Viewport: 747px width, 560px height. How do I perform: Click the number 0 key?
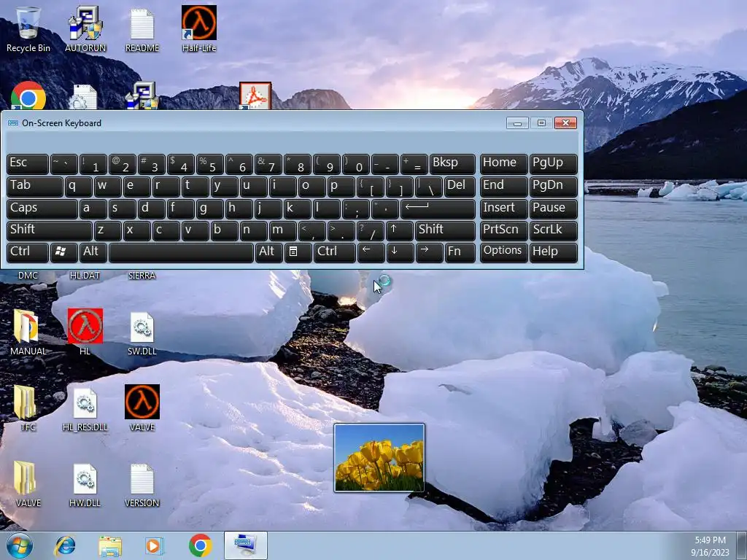click(356, 164)
